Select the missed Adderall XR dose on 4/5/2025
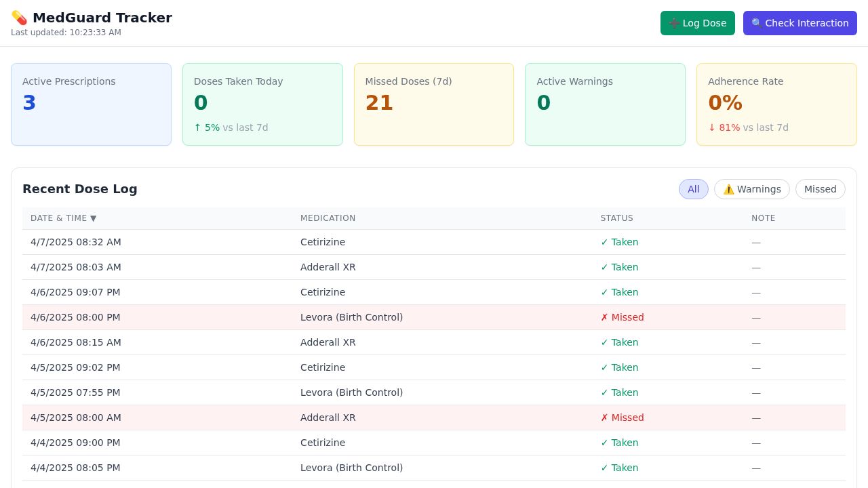Screen dimensions: 868x488 [x=434, y=418]
